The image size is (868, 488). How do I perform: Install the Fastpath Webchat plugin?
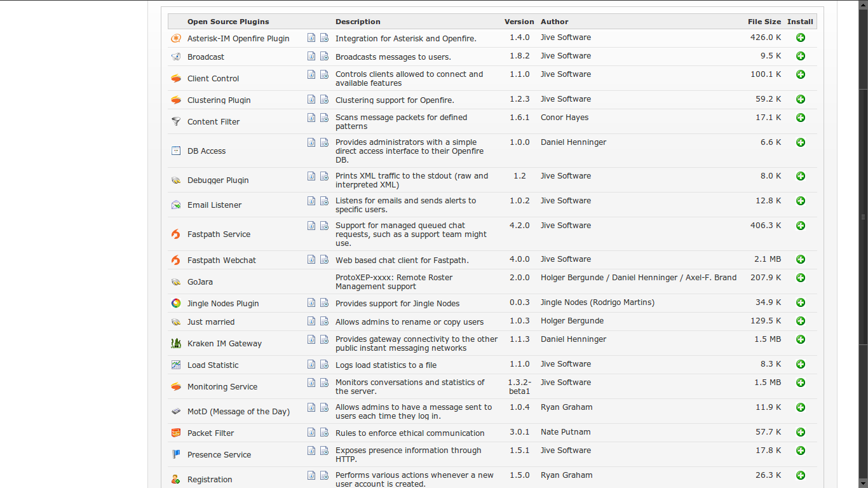(x=801, y=259)
